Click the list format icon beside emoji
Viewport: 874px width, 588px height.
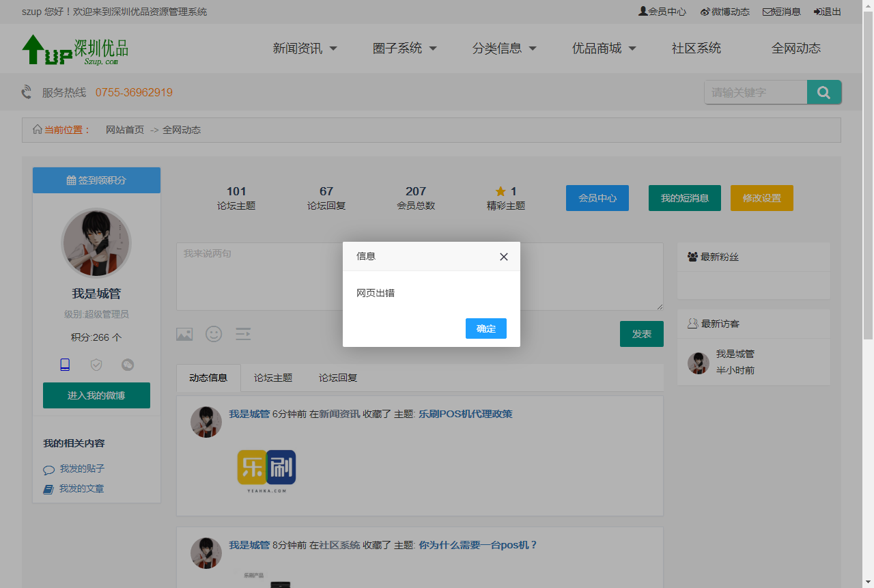click(243, 334)
